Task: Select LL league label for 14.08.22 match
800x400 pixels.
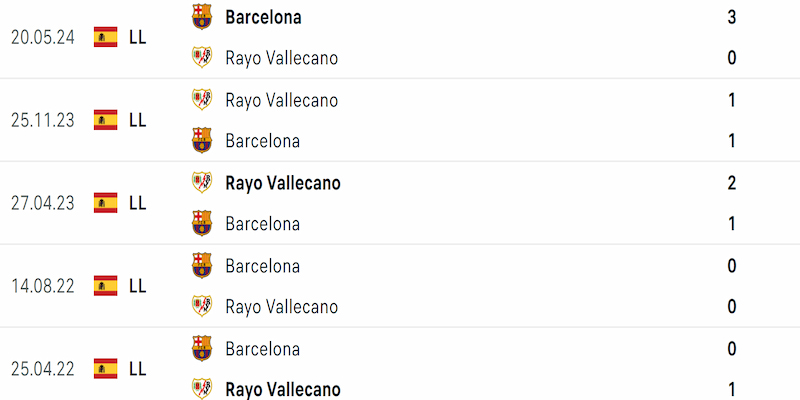Action: (x=138, y=286)
